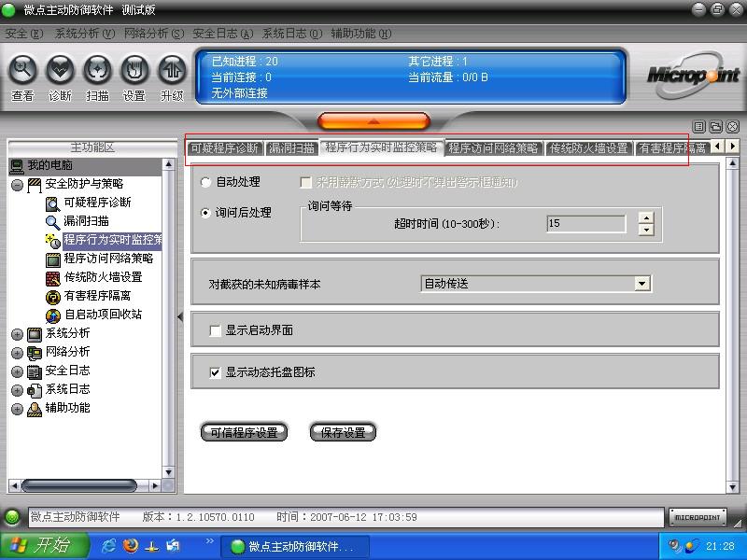
Task: Select the 询问后处理 radio button
Action: point(205,213)
